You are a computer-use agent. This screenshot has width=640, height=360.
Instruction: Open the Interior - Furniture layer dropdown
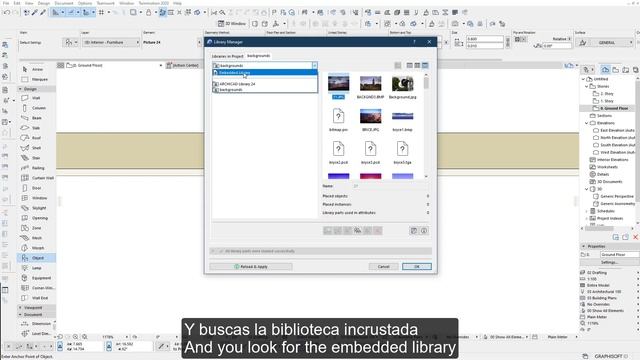coord(111,42)
